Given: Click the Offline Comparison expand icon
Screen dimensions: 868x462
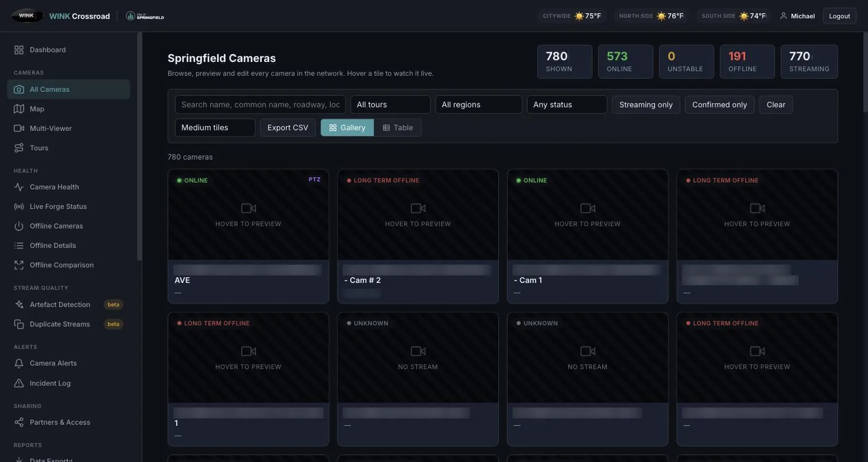Looking at the screenshot, I should coord(19,265).
